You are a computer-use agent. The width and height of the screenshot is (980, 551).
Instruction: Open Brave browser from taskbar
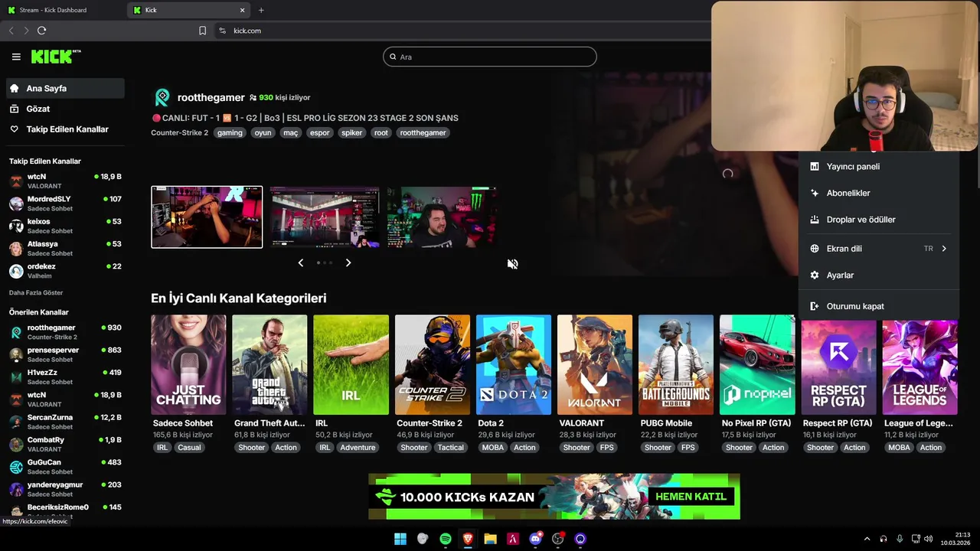pyautogui.click(x=468, y=539)
